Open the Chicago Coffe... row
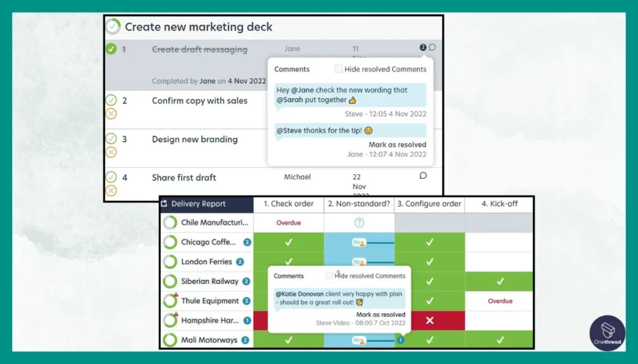638x364 pixels. [208, 242]
